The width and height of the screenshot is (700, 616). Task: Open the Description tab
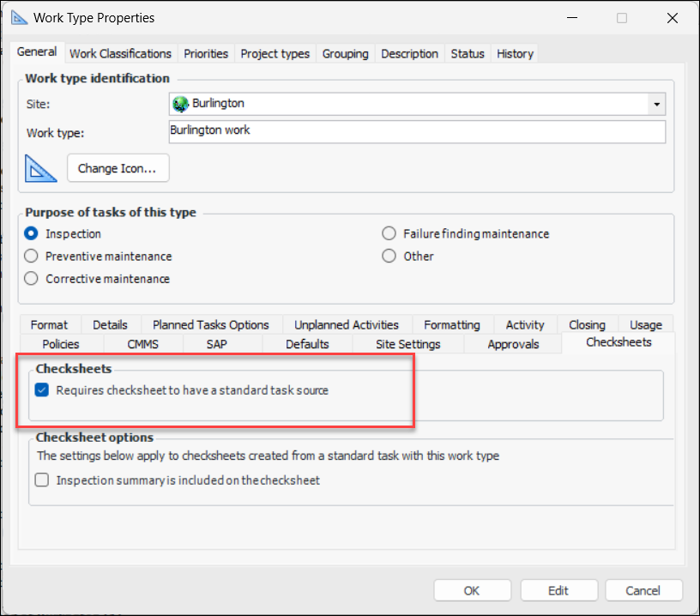410,53
